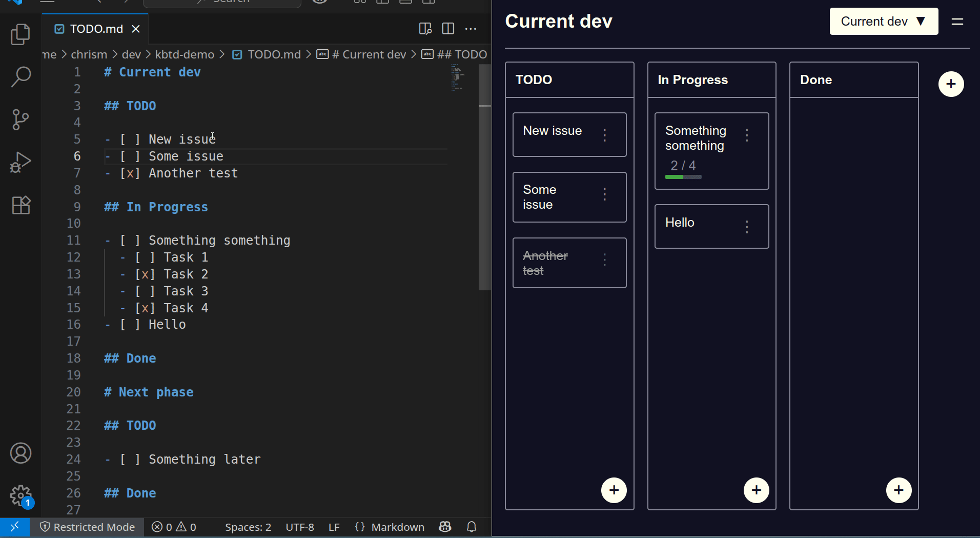
Task: Click the '## In Progress' heading in the editor
Action: click(x=156, y=207)
